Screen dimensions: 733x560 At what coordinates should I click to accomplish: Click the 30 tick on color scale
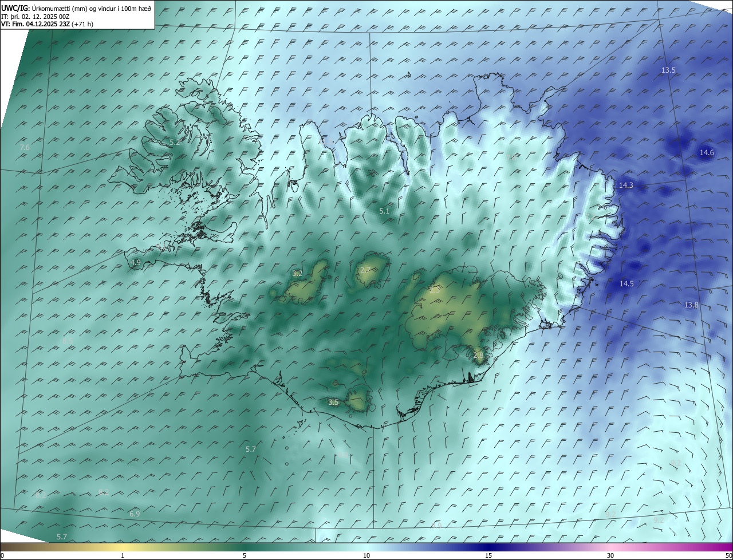610,555
